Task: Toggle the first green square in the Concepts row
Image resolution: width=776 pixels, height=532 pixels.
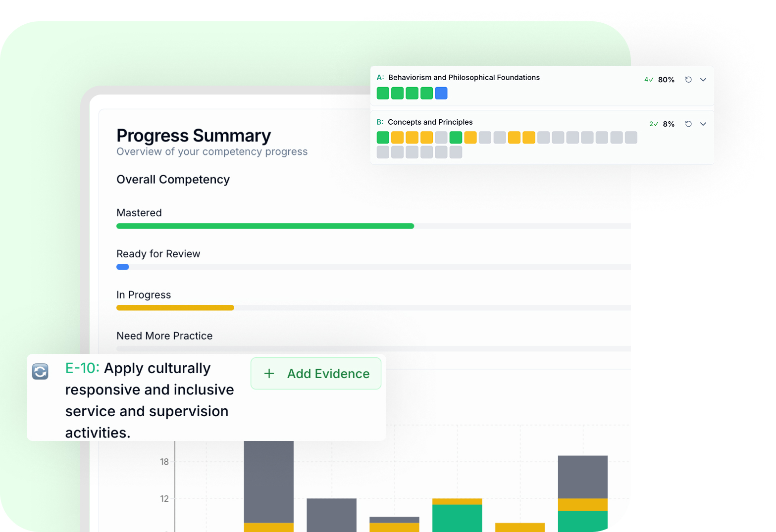Action: (x=382, y=138)
